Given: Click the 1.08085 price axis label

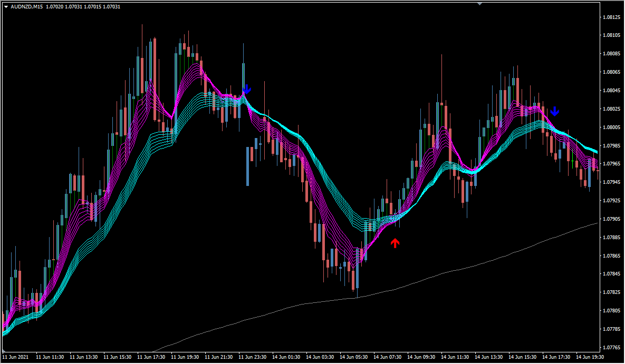Looking at the screenshot, I should coord(611,54).
